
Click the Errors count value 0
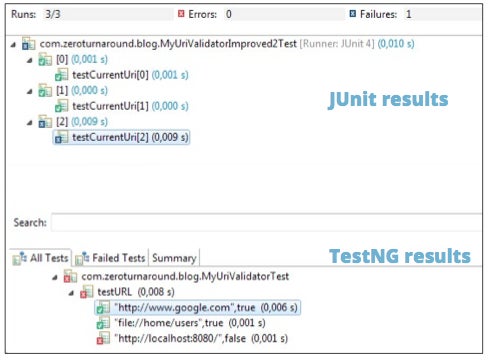click(229, 14)
